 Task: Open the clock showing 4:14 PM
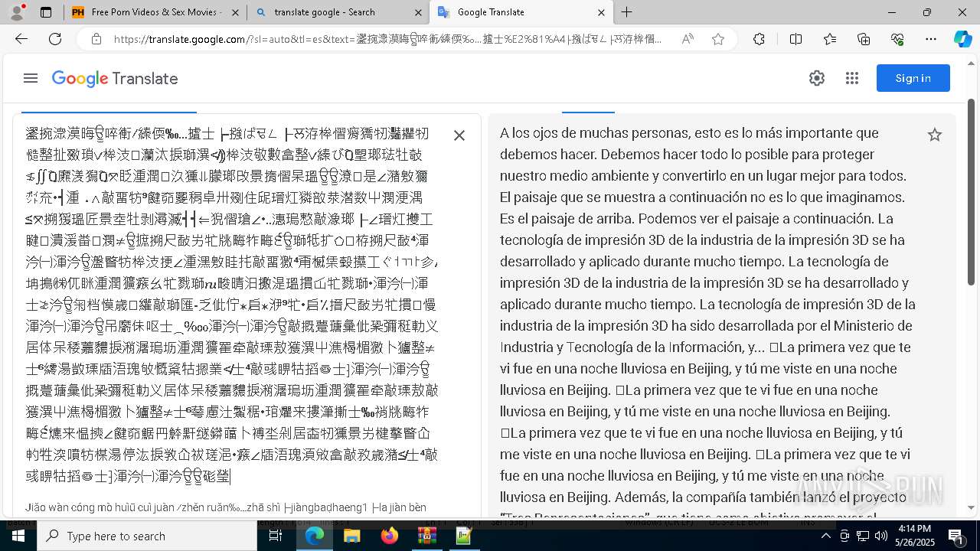(x=914, y=536)
